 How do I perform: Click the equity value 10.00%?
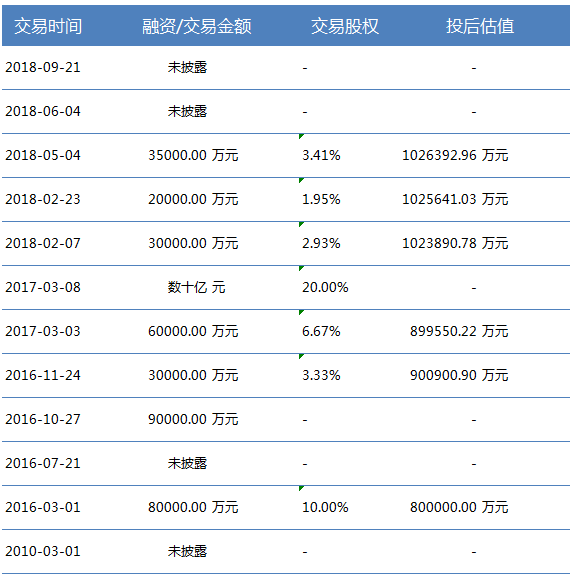click(325, 508)
